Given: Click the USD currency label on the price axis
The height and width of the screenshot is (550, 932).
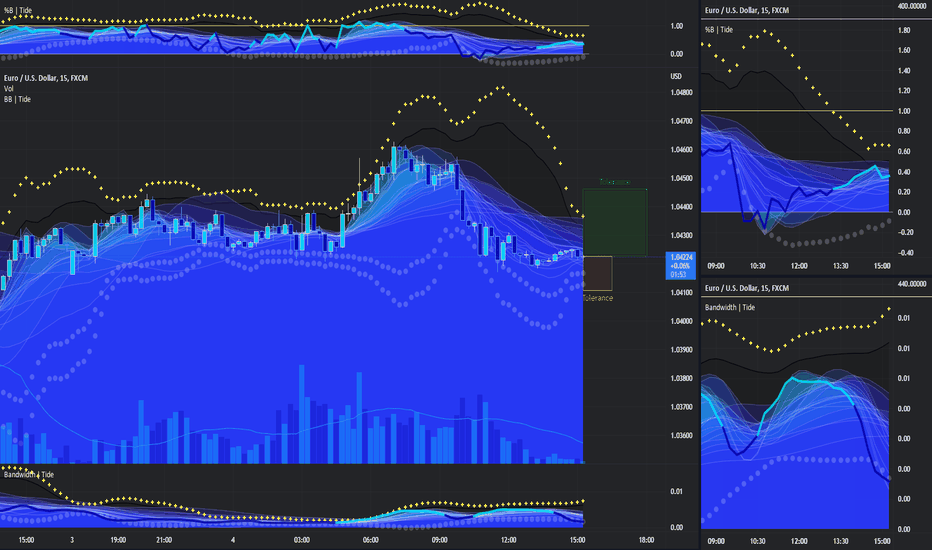Looking at the screenshot, I should click(x=676, y=76).
